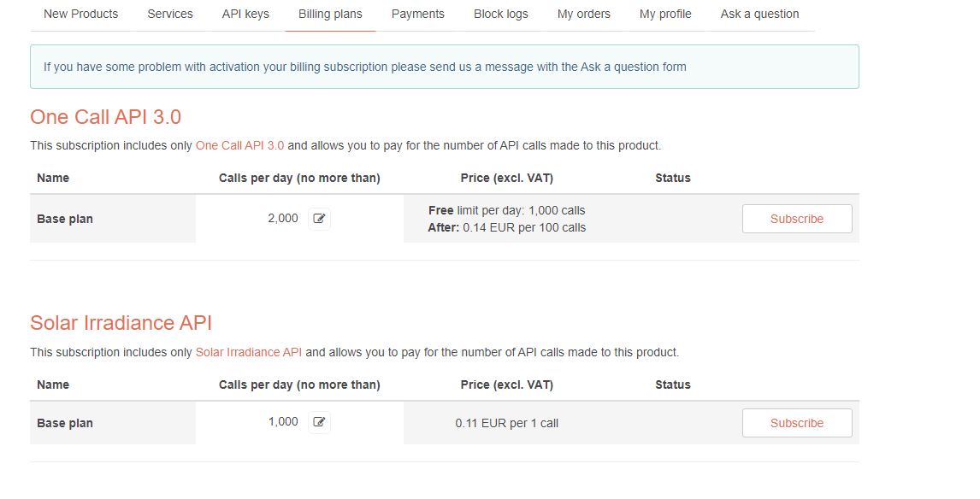Subscribe to Solar Irradiance API base plan
The height and width of the screenshot is (499, 980).
pos(797,423)
